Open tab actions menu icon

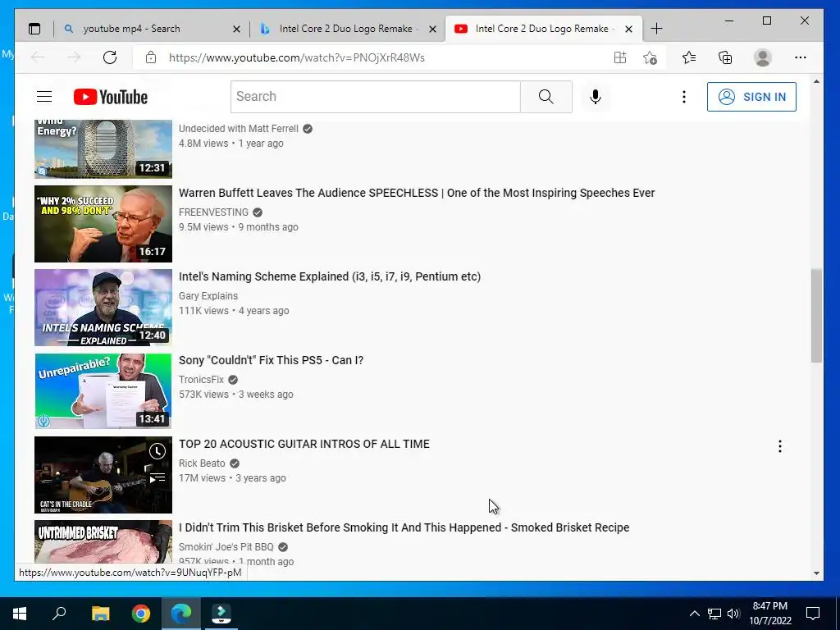click(x=34, y=29)
